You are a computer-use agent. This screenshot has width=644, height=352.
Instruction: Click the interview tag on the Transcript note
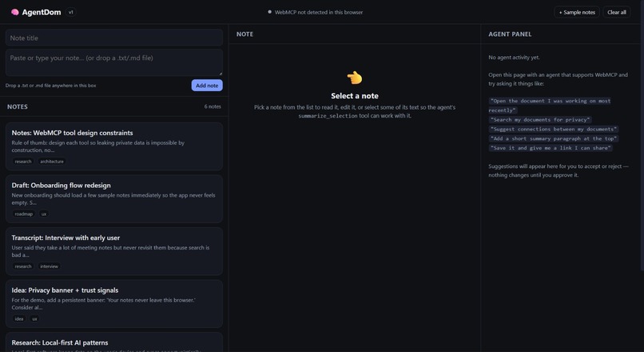click(50, 266)
